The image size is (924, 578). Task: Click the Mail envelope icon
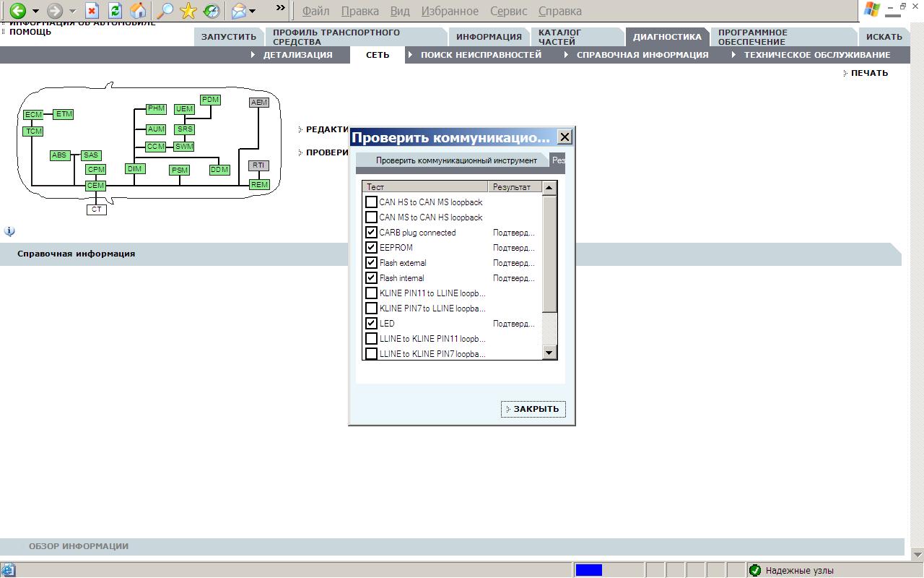pyautogui.click(x=238, y=11)
